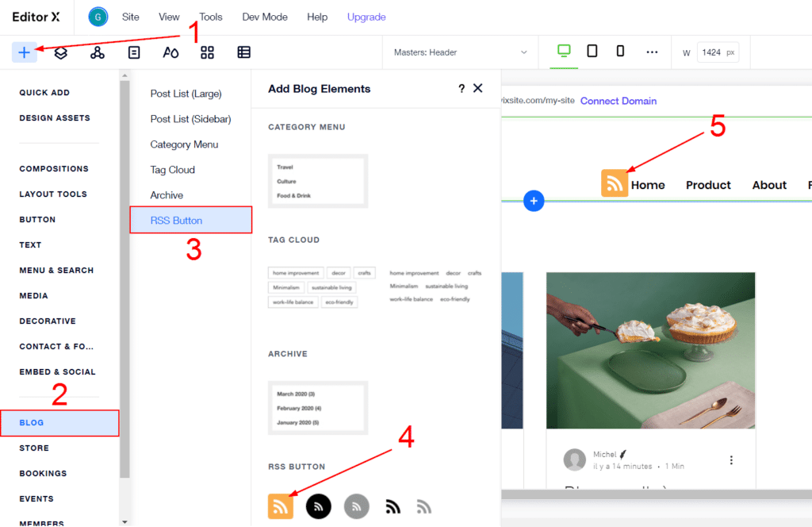Select the black circular RSS button
The width and height of the screenshot is (812, 527).
[318, 506]
